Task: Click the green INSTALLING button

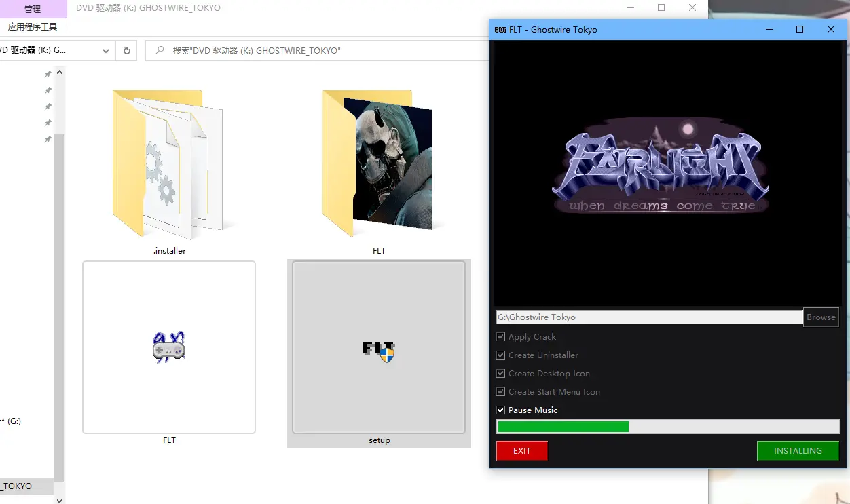Action: tap(798, 450)
